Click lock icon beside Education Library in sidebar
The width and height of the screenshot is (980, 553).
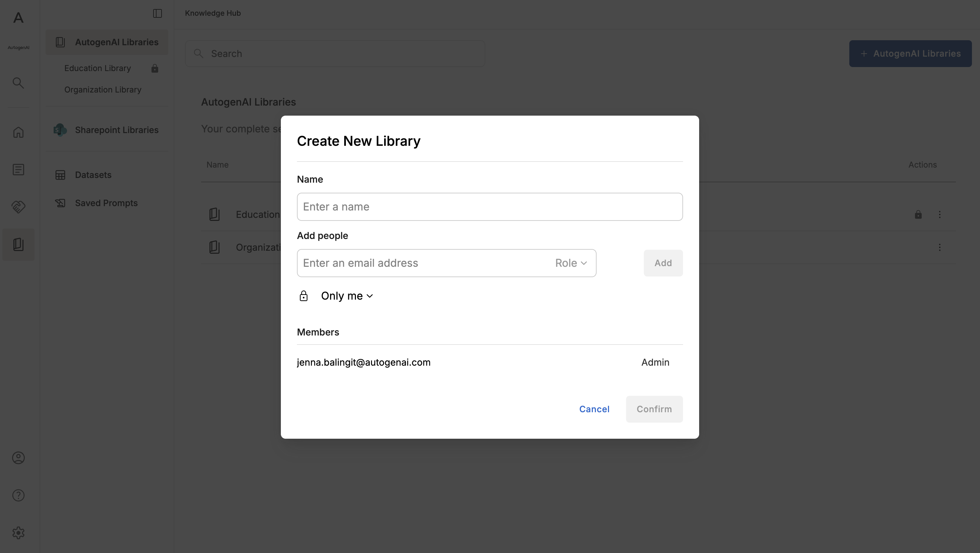[x=155, y=68]
